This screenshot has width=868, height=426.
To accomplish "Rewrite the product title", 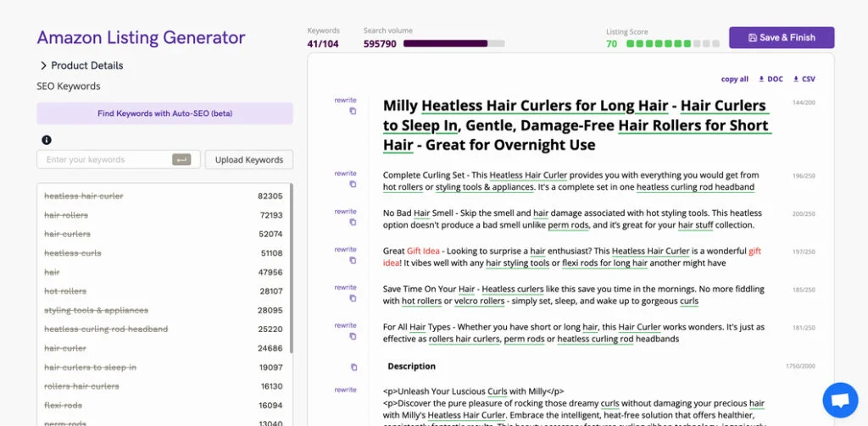I will coord(345,99).
